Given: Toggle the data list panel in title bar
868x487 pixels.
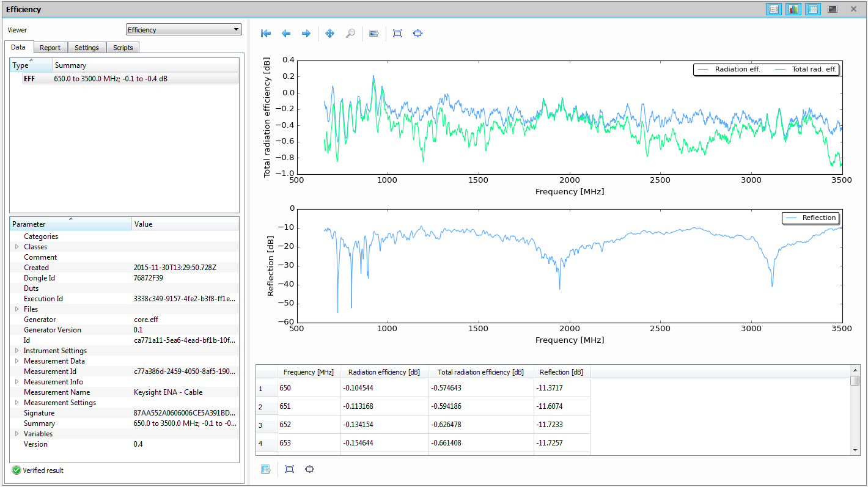Looking at the screenshot, I should (773, 9).
